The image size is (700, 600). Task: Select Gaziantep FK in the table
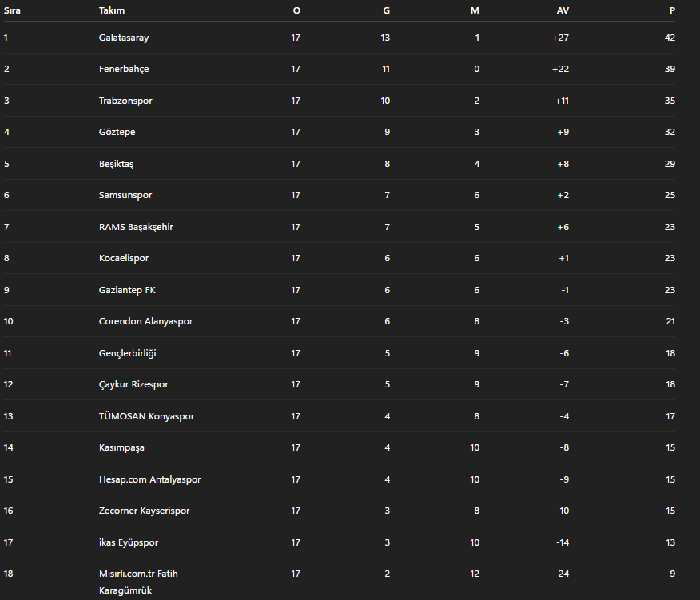121,290
